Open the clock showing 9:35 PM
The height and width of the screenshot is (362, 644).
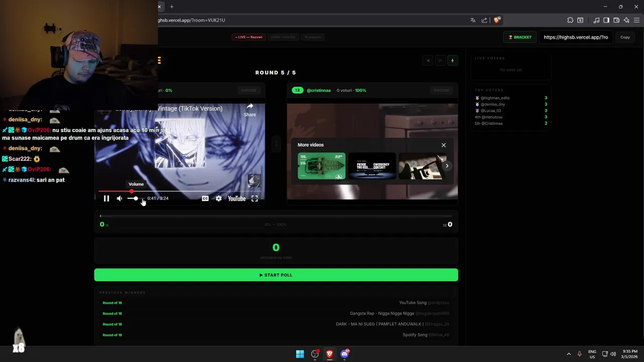pos(629,354)
